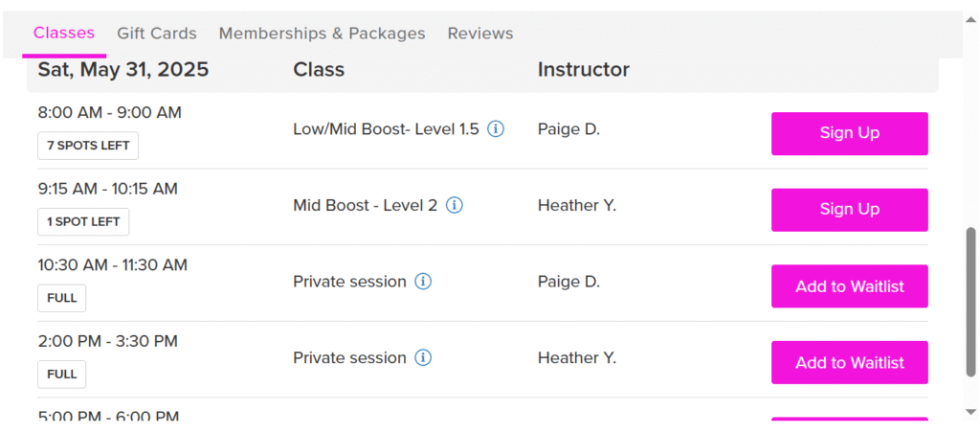
Task: Show info for Mid Boost - Level 2
Action: [x=455, y=205]
